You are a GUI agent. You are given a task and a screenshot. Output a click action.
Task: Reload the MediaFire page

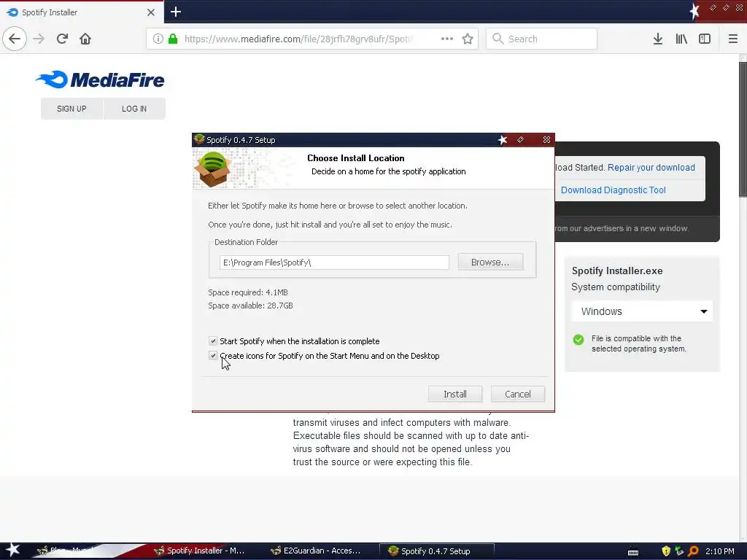point(62,39)
